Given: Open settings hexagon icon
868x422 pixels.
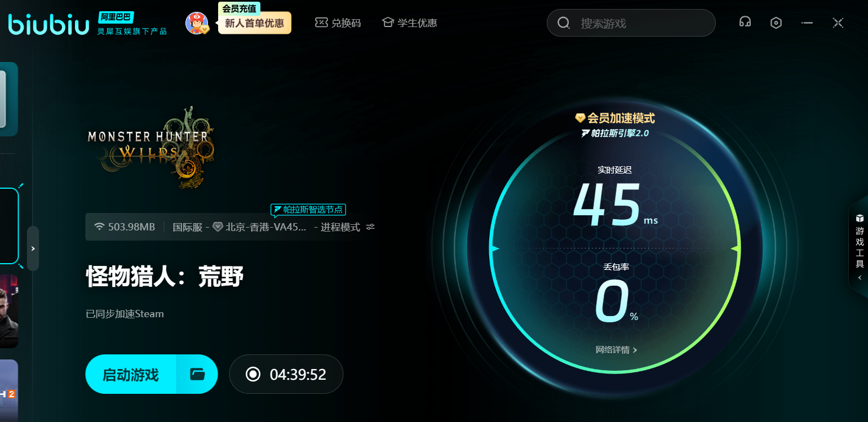Looking at the screenshot, I should (x=776, y=23).
